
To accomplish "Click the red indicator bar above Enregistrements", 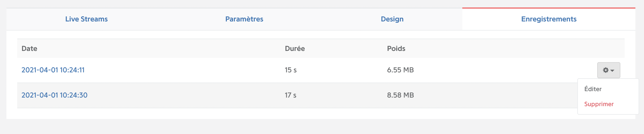I will tap(549, 8).
